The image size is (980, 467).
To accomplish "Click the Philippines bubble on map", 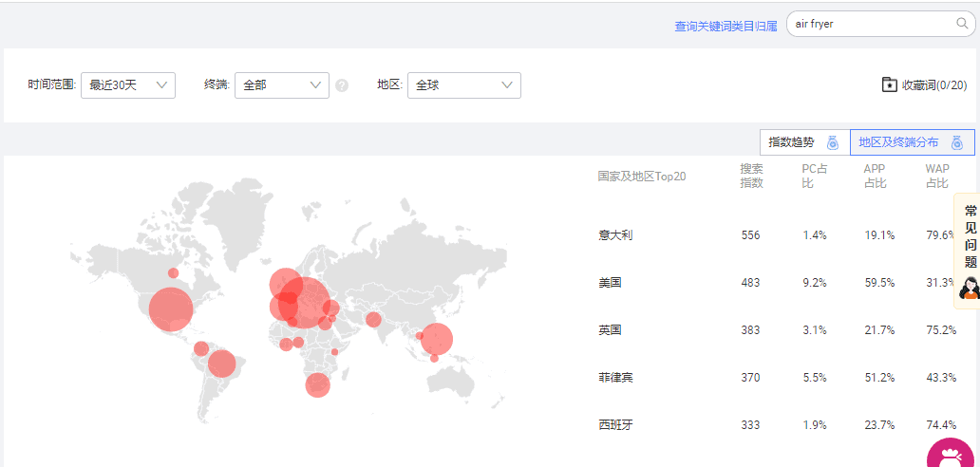I will 437,339.
